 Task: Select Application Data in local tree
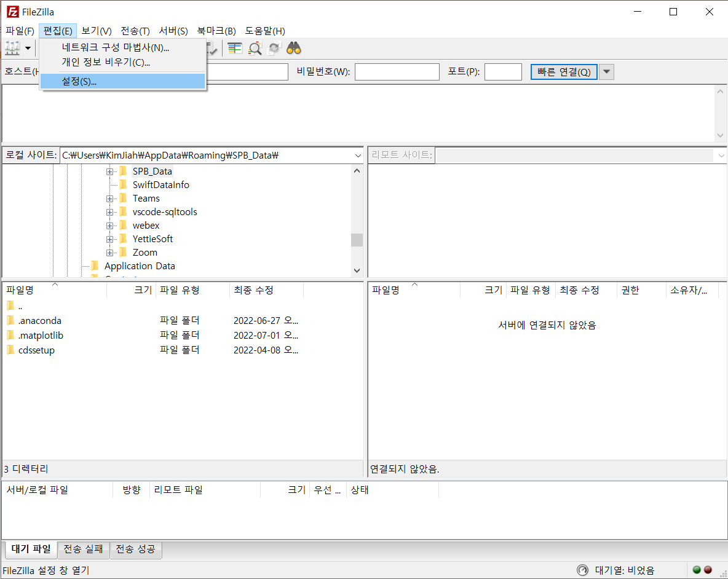click(x=140, y=266)
